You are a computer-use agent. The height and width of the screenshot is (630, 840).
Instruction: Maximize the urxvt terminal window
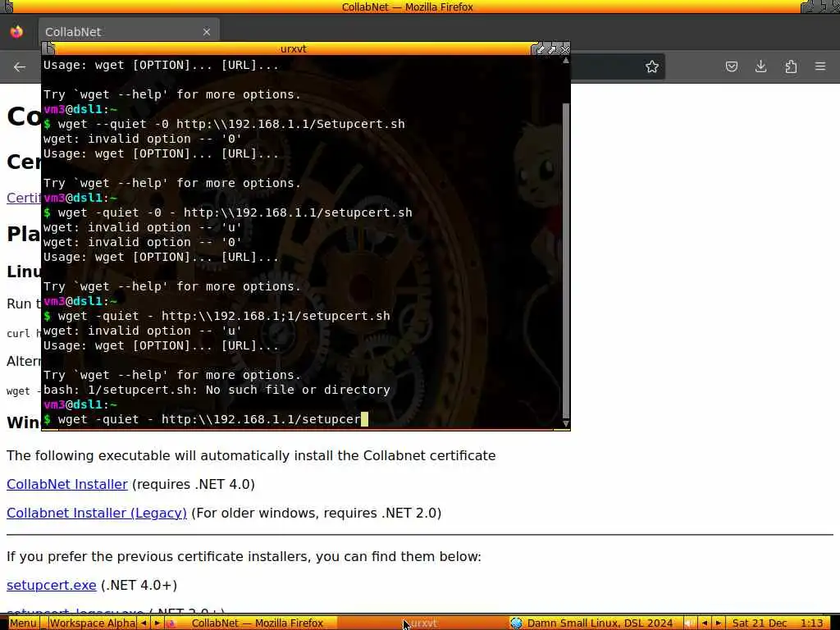coord(552,49)
